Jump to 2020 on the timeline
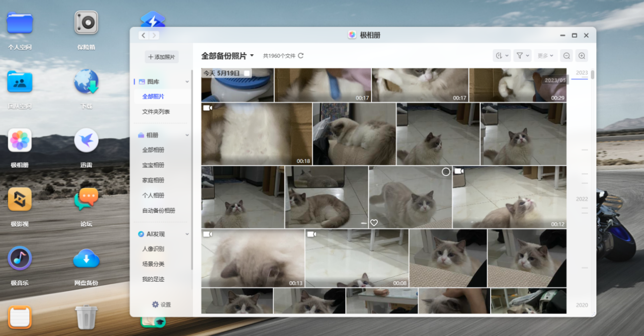The image size is (644, 336). tap(582, 305)
